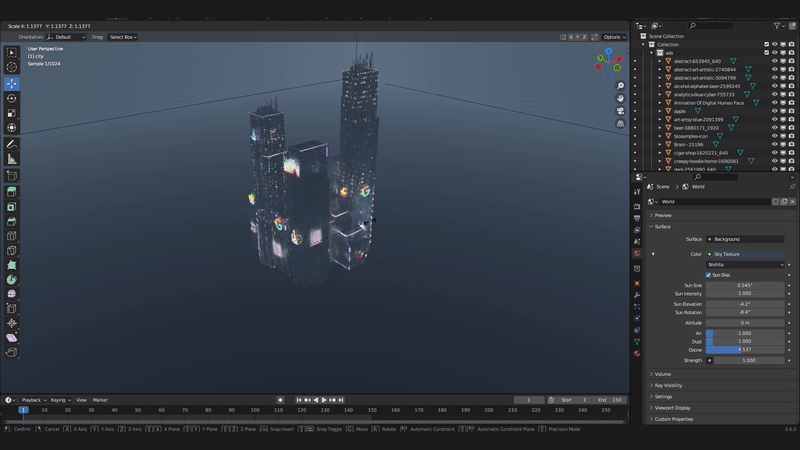Switch to the Rotate tool

point(12,98)
